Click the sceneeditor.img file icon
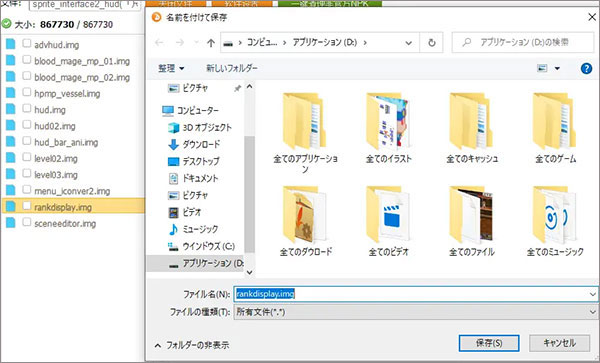This screenshot has height=363, width=600. click(10, 223)
